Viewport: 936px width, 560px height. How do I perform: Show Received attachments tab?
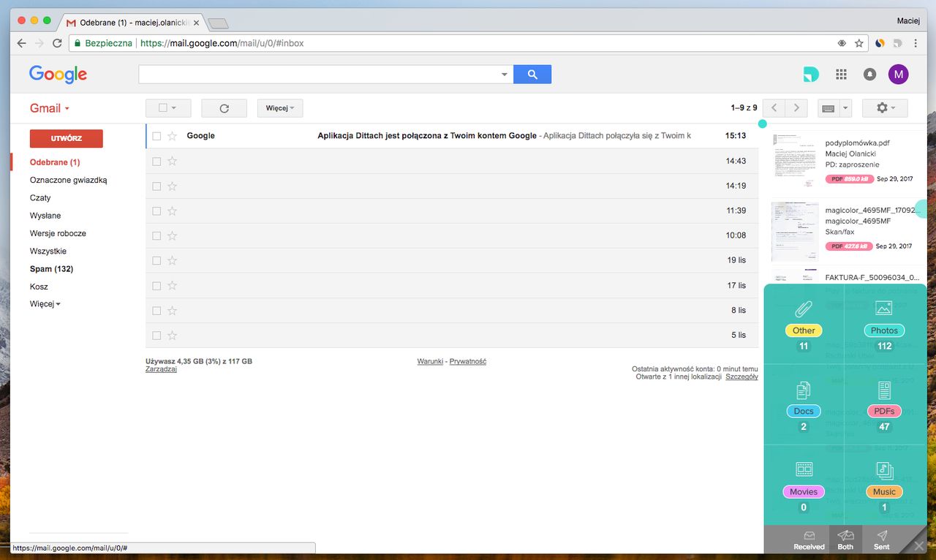pyautogui.click(x=809, y=540)
